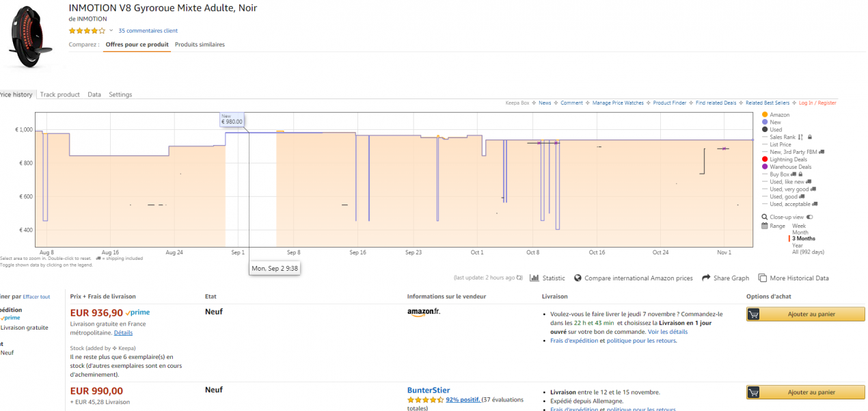Viewport: 868px width, 411px height.
Task: Switch to the Data tab
Action: tap(94, 94)
